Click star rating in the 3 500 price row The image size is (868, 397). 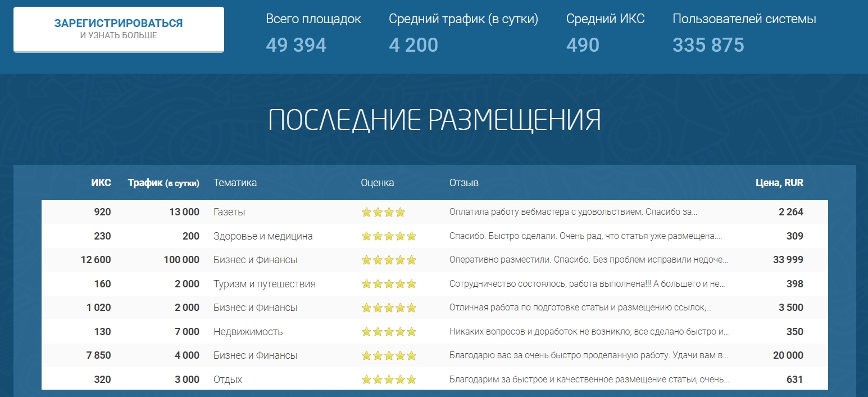(x=389, y=308)
